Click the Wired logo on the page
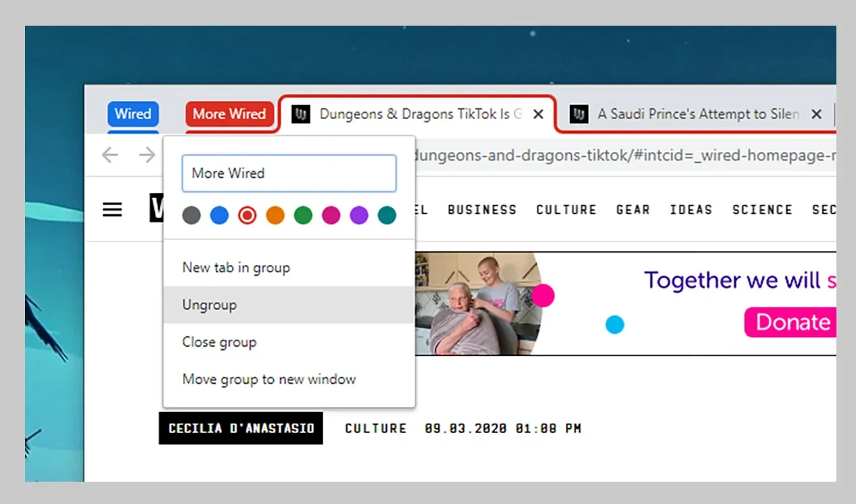This screenshot has width=856, height=504. point(156,209)
